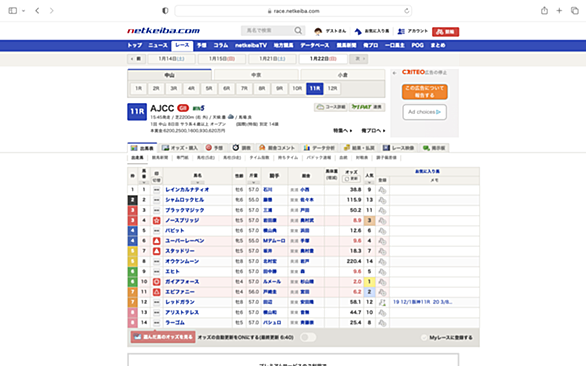Show the Safari sidebar
Viewport: 586px width, 366px height.
13,10
